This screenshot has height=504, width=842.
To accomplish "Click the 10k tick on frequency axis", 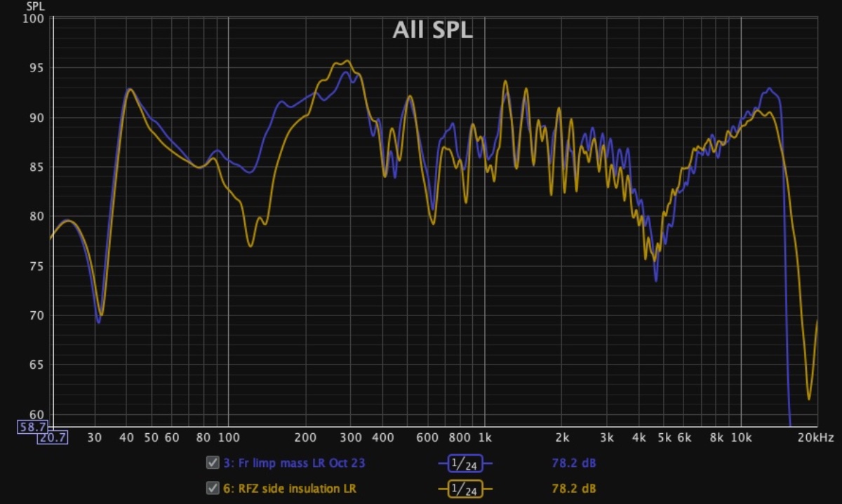I will coord(741,438).
